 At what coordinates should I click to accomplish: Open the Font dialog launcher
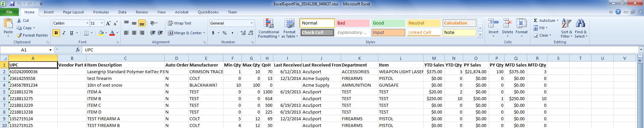[117, 42]
